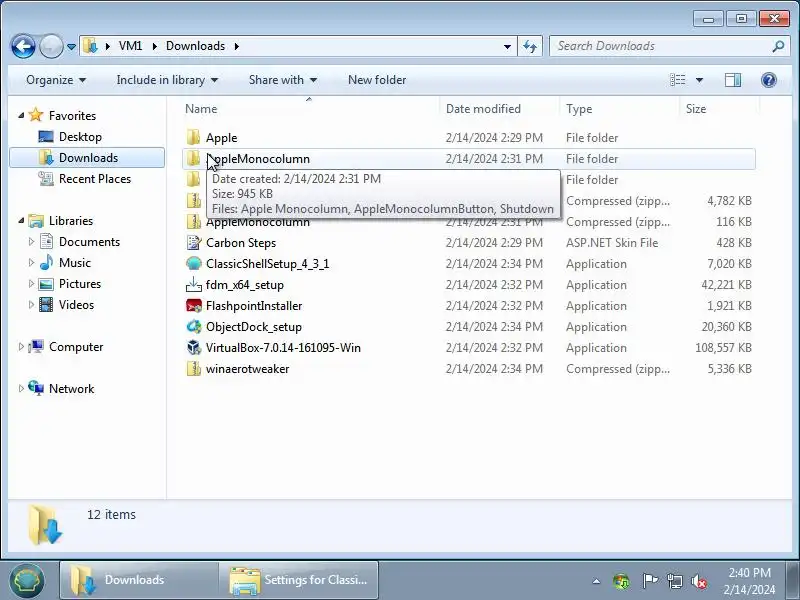Refresh the Downloads folder view
This screenshot has width=800, height=600.
point(530,46)
